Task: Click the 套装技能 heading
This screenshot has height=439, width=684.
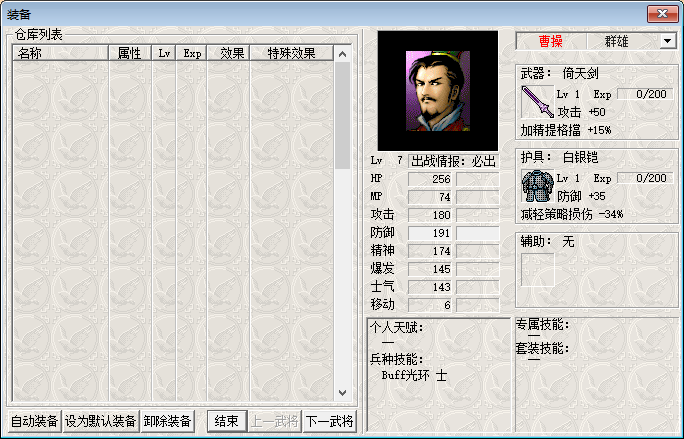Action: [542, 348]
